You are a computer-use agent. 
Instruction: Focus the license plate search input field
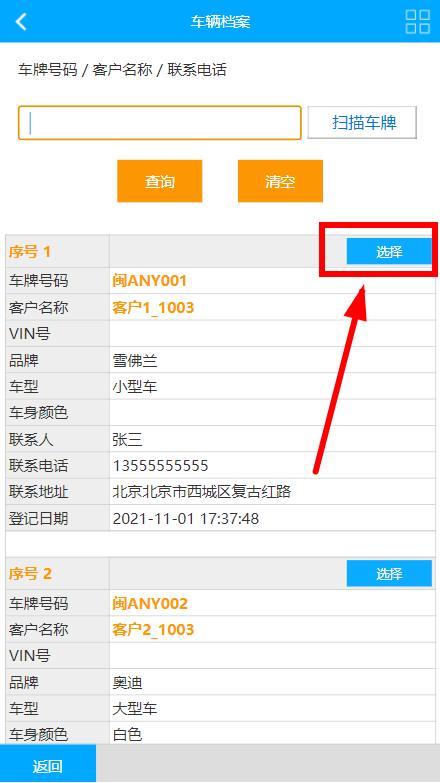tap(160, 122)
